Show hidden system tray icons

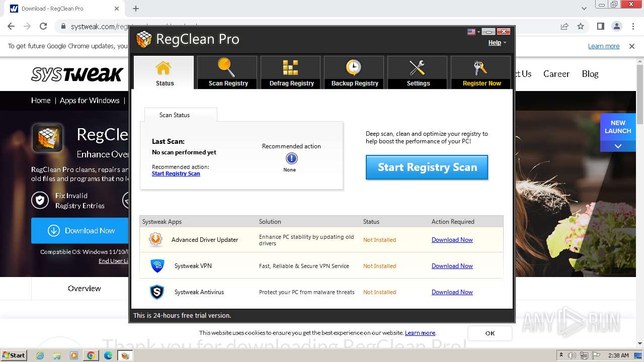coord(561,355)
